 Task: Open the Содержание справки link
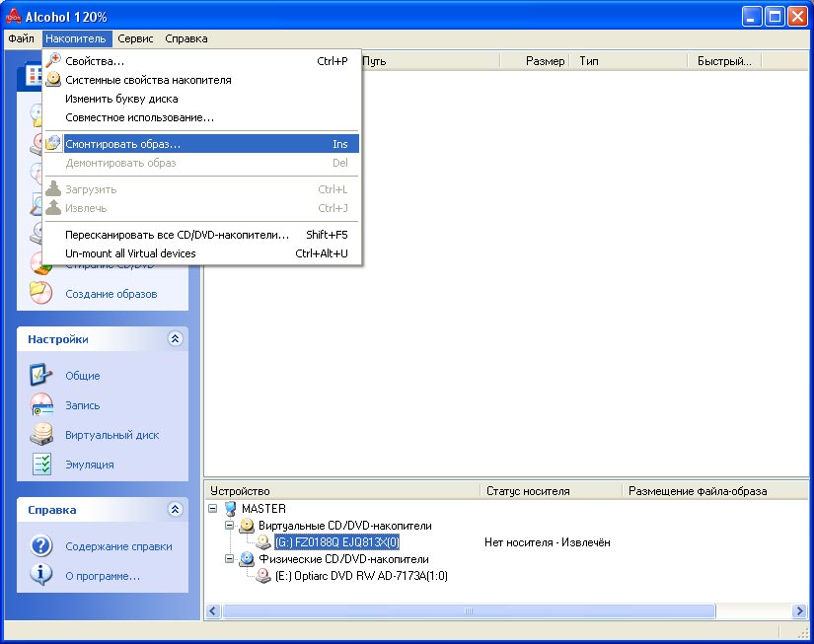[x=118, y=546]
